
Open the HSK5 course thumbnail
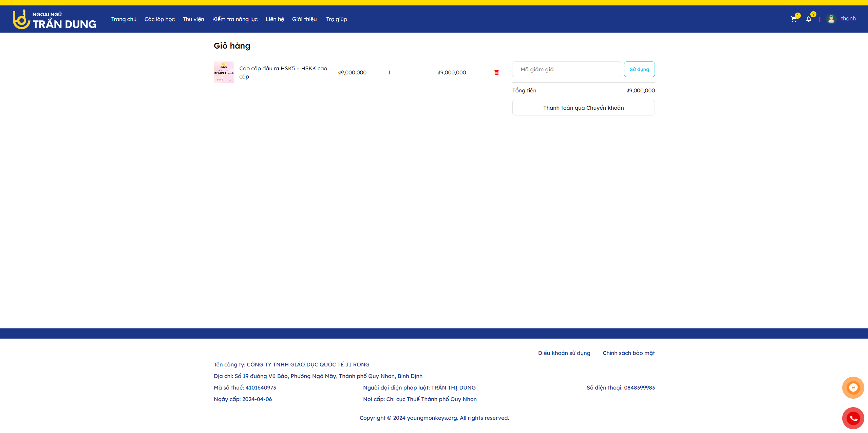pos(224,72)
